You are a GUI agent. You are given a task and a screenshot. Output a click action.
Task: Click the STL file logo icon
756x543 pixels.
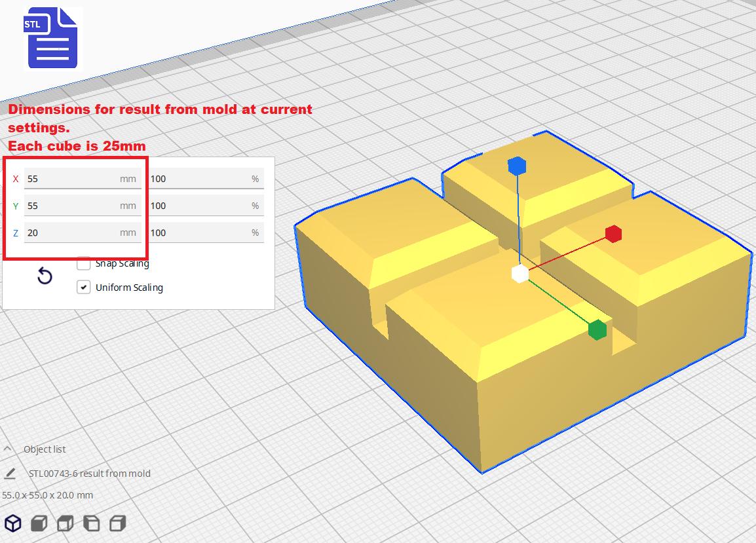50,37
